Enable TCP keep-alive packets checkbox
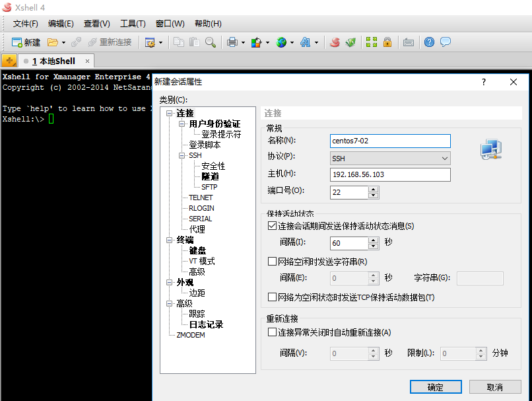Image resolution: width=532 pixels, height=401 pixels. point(272,297)
